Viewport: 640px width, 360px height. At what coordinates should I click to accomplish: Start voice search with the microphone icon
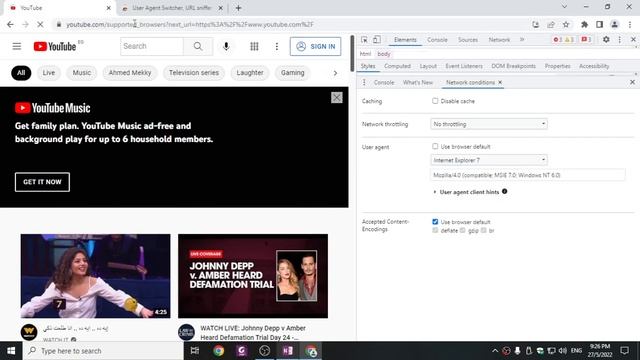(x=226, y=46)
